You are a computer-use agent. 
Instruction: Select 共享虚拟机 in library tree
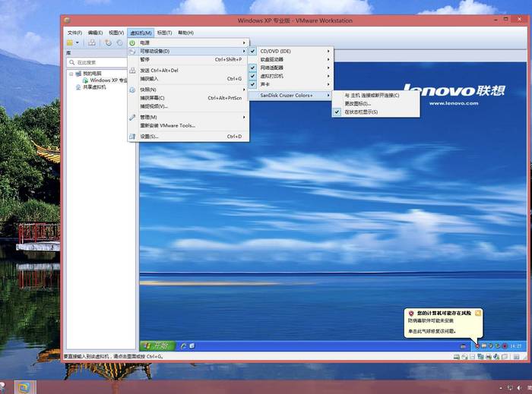91,87
